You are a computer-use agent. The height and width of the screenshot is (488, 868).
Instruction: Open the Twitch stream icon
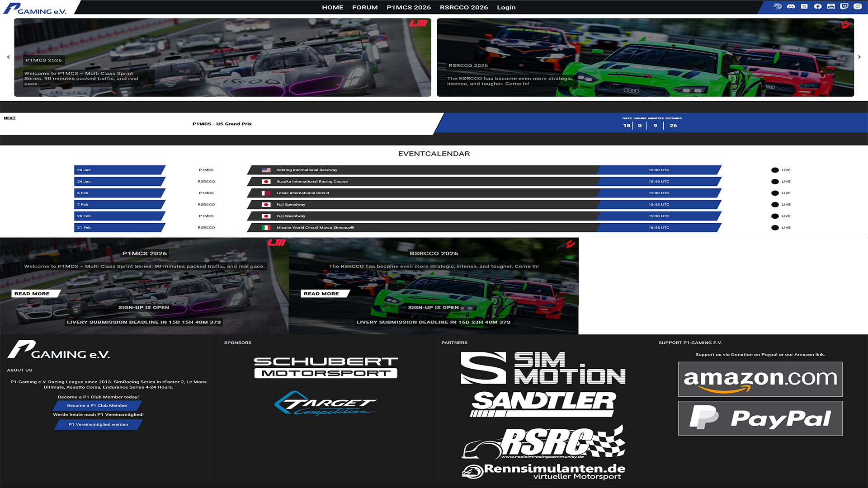844,7
